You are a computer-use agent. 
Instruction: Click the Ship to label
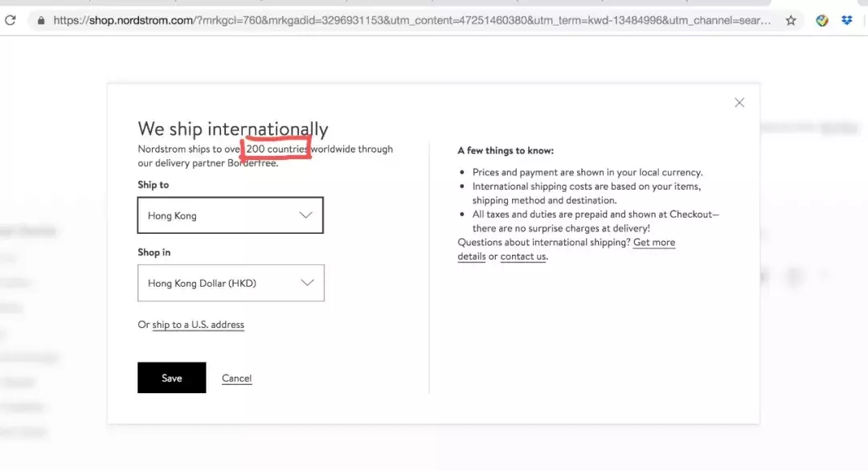[x=154, y=185]
